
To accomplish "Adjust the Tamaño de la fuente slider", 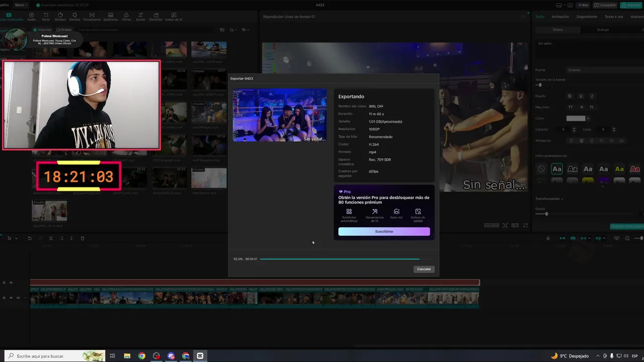I will pos(540,85).
